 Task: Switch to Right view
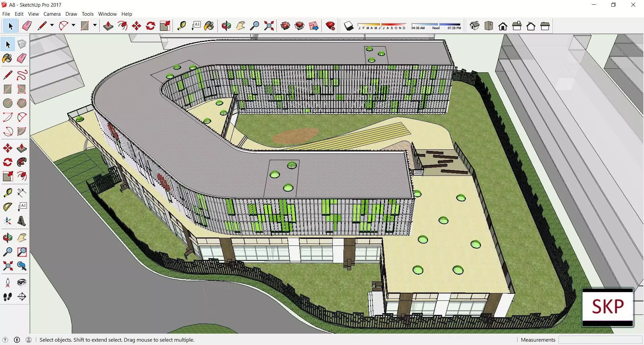[517, 26]
